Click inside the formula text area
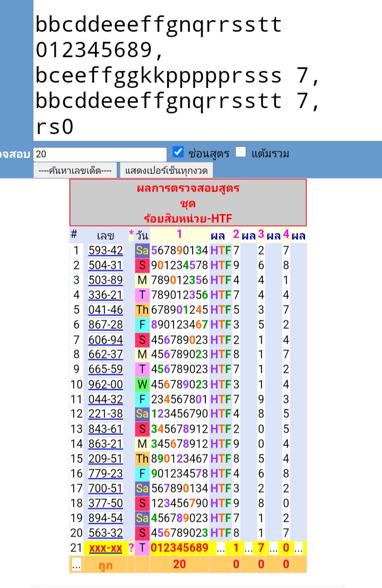Screen dimensions: 382x588 point(207,74)
